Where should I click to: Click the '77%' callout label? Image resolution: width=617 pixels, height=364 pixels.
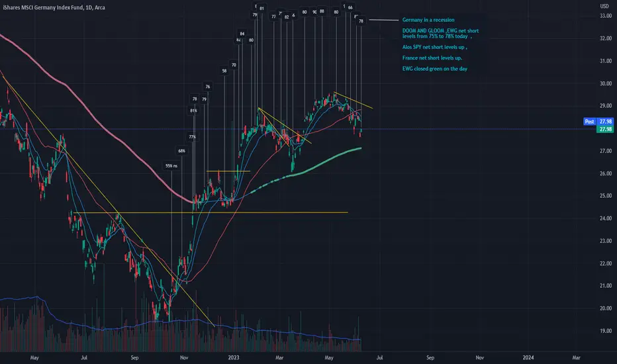click(192, 137)
